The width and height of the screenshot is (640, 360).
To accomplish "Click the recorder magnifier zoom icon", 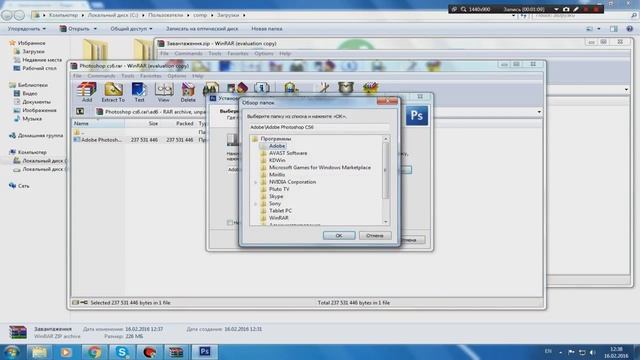I will [x=463, y=9].
